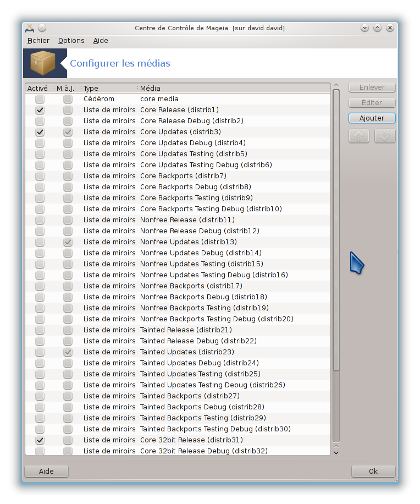Select the Tainted Backports (distrib27) row
420x504 pixels.
(x=178, y=396)
